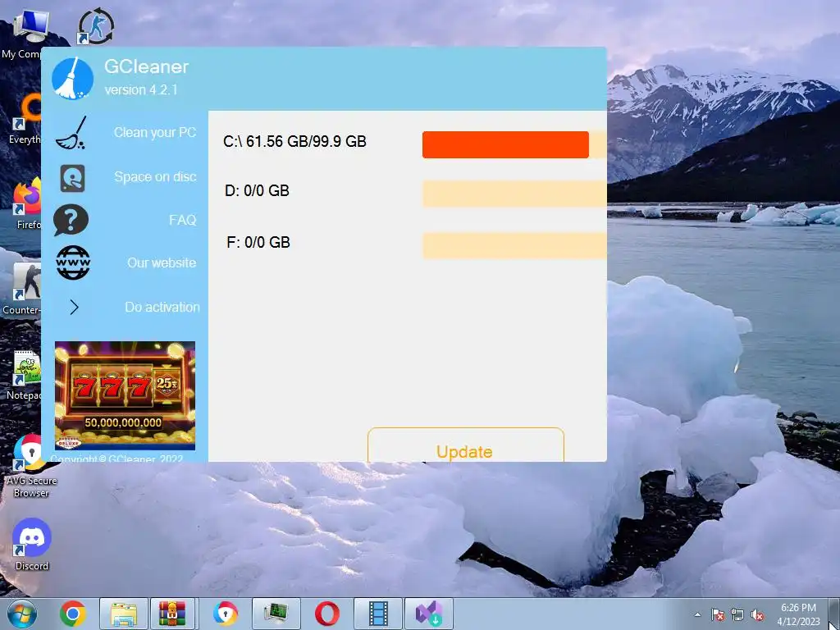
Task: Launch Google Chrome from taskbar
Action: (73, 614)
